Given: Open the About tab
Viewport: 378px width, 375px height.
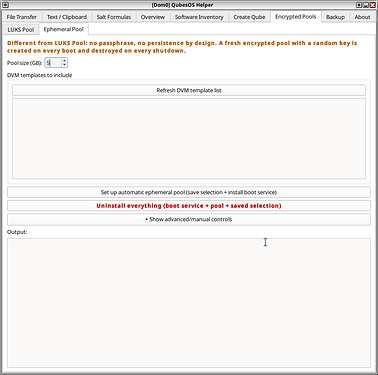Looking at the screenshot, I should coord(362,17).
